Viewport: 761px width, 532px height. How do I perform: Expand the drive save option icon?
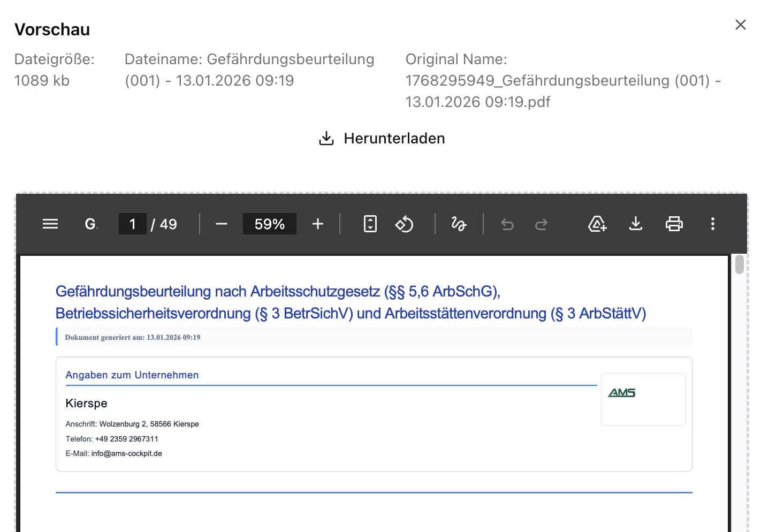click(x=597, y=224)
